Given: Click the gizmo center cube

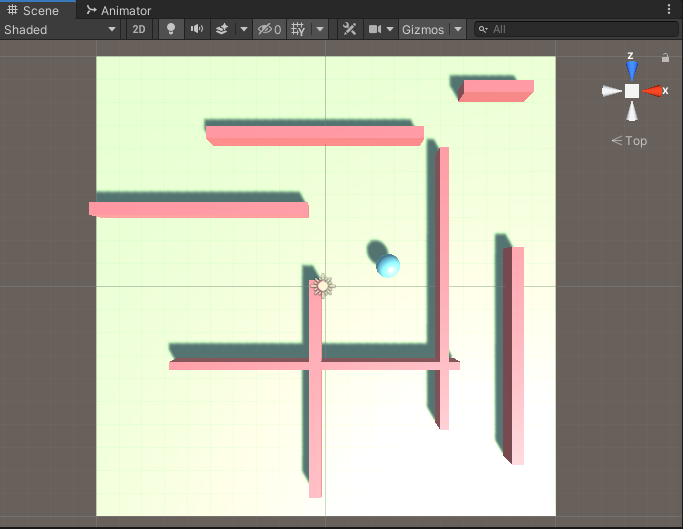Looking at the screenshot, I should pyautogui.click(x=632, y=91).
